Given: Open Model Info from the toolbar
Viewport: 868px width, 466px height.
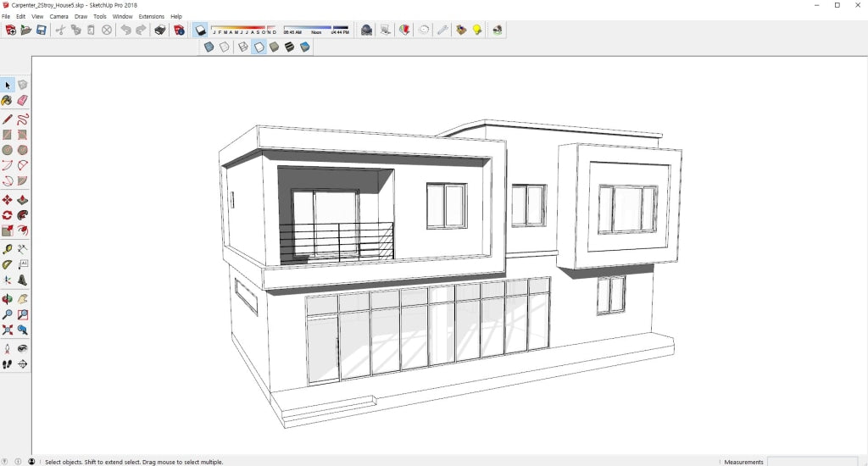Looking at the screenshot, I should (179, 30).
